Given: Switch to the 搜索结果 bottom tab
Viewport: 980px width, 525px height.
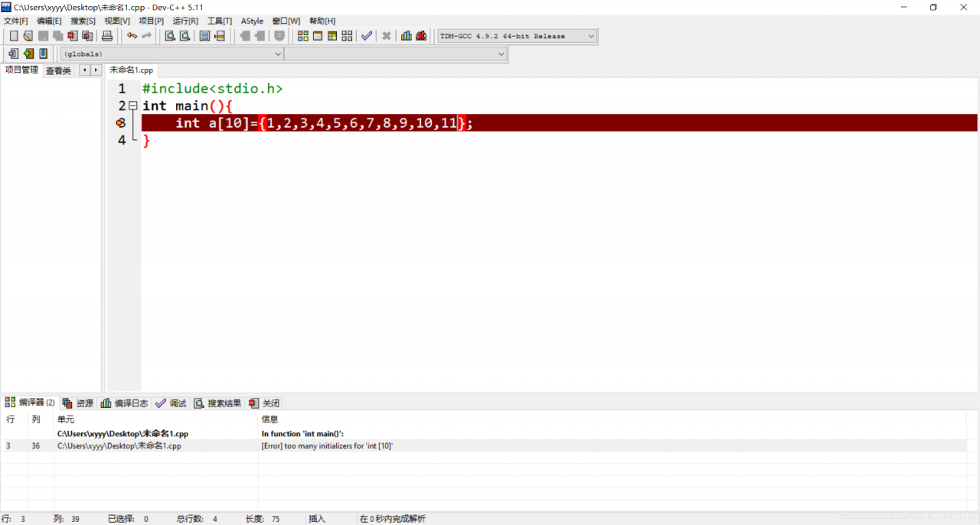Looking at the screenshot, I should (x=218, y=403).
